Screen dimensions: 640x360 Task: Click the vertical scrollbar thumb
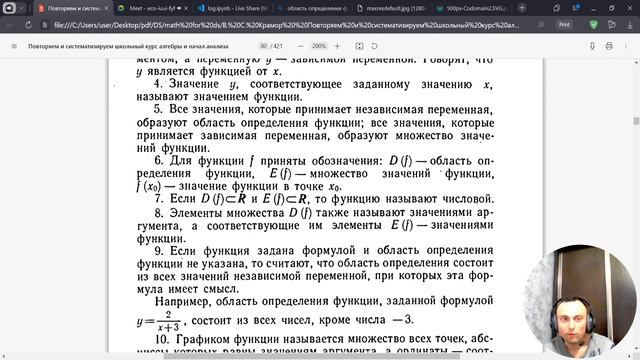pos(636,121)
